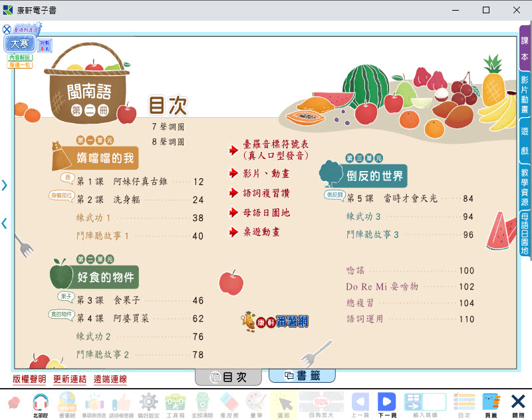Select the 目次 bottom tab
The height and width of the screenshot is (420, 532).
click(x=228, y=377)
